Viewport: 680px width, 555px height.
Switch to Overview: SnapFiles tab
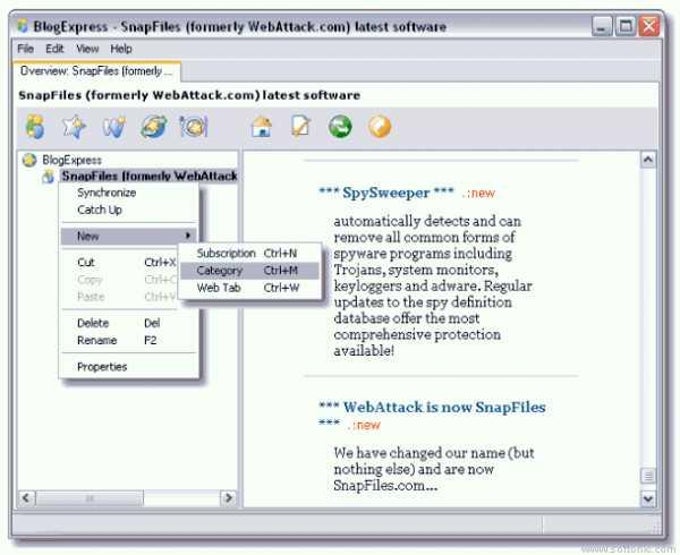click(x=96, y=71)
